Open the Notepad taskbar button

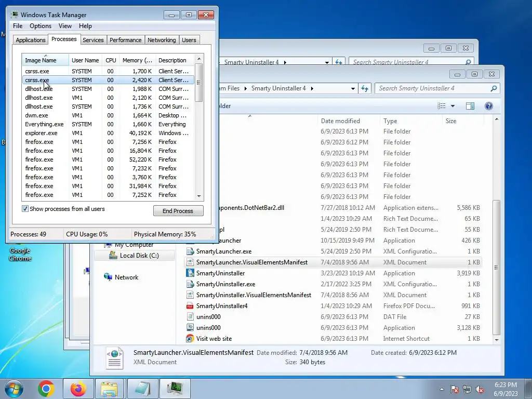[142, 389]
